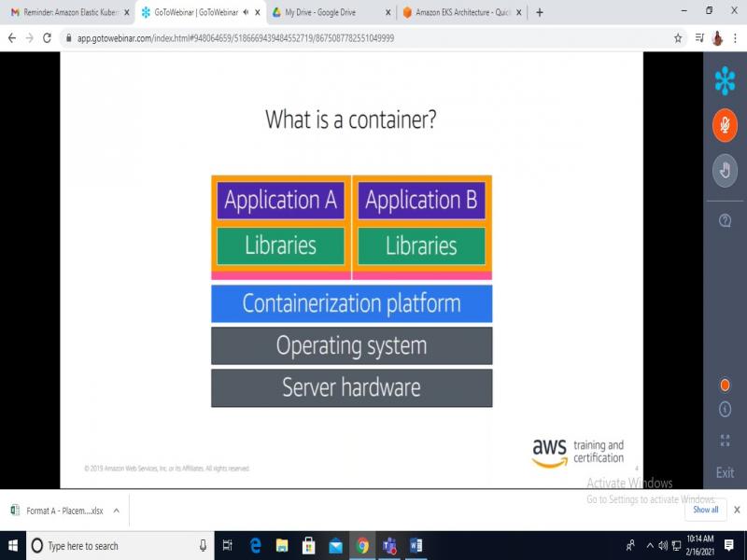Image resolution: width=747 pixels, height=560 pixels.
Task: Click Show all downloads button
Action: pos(706,510)
